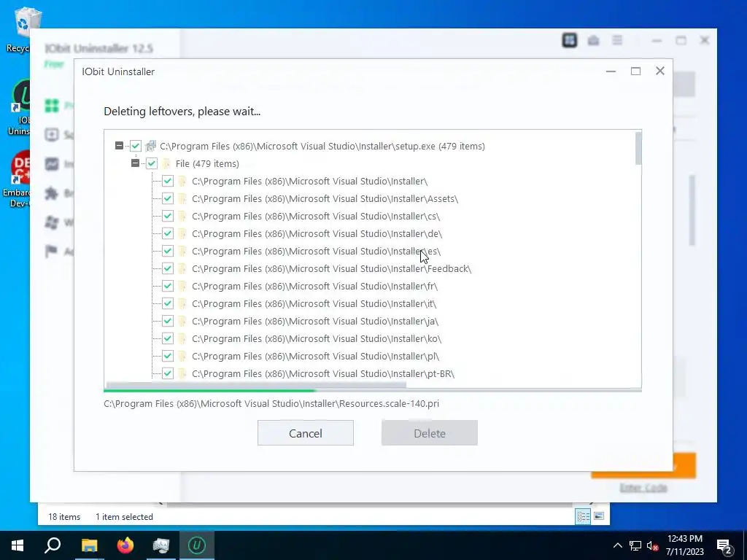Open File Explorer from taskbar

pyautogui.click(x=89, y=545)
